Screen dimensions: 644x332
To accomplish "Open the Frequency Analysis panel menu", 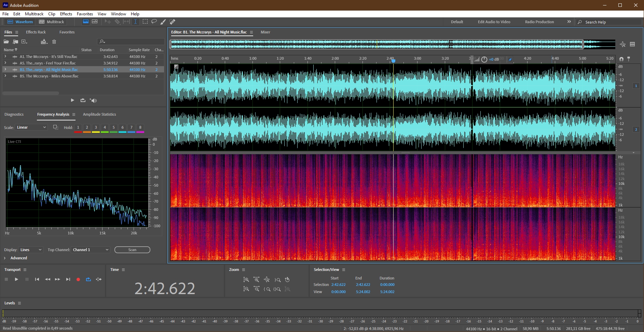I will pyautogui.click(x=73, y=114).
